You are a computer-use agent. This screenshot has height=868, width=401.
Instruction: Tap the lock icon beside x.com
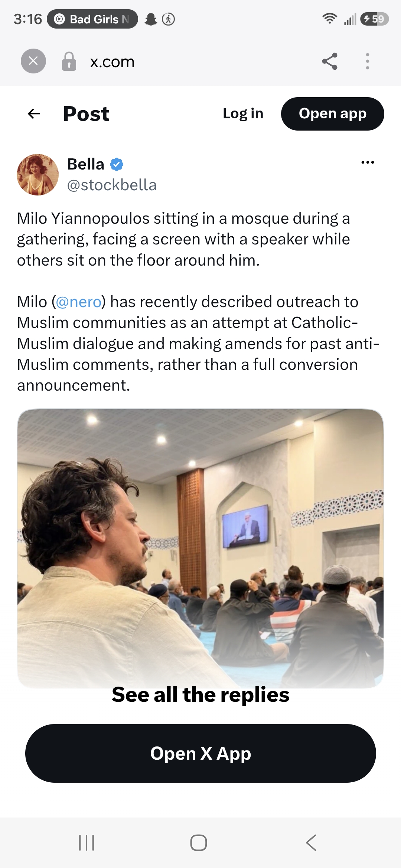[x=69, y=61]
